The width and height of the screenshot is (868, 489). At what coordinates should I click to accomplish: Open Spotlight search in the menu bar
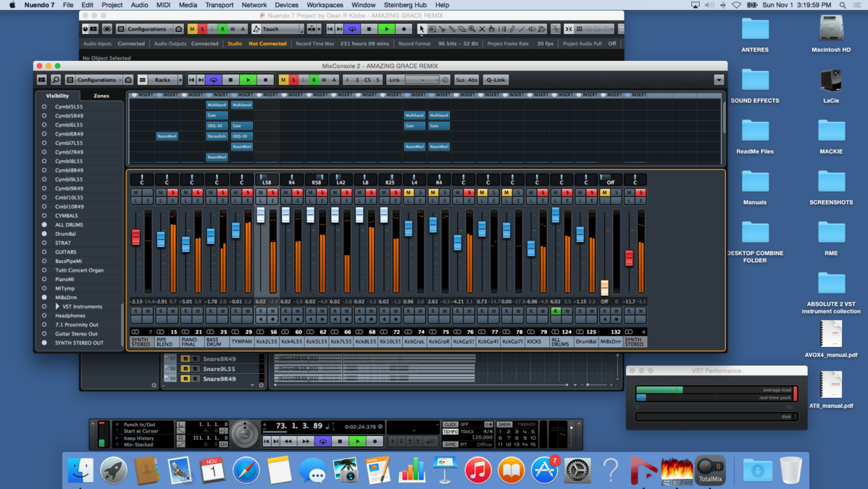[x=842, y=5]
